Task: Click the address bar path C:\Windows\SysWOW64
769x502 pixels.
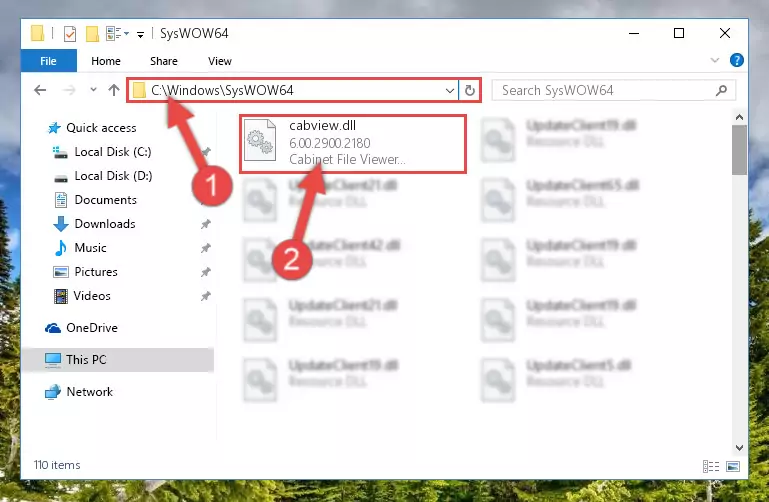Action: (x=222, y=90)
